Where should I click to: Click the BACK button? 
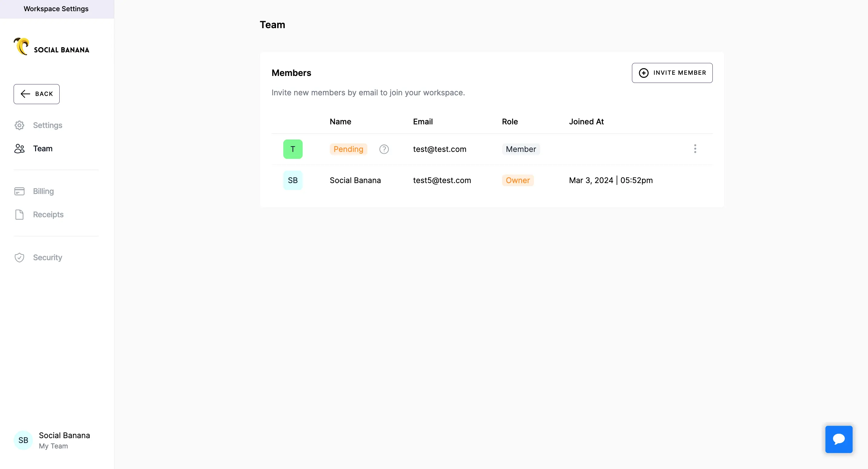(x=36, y=94)
